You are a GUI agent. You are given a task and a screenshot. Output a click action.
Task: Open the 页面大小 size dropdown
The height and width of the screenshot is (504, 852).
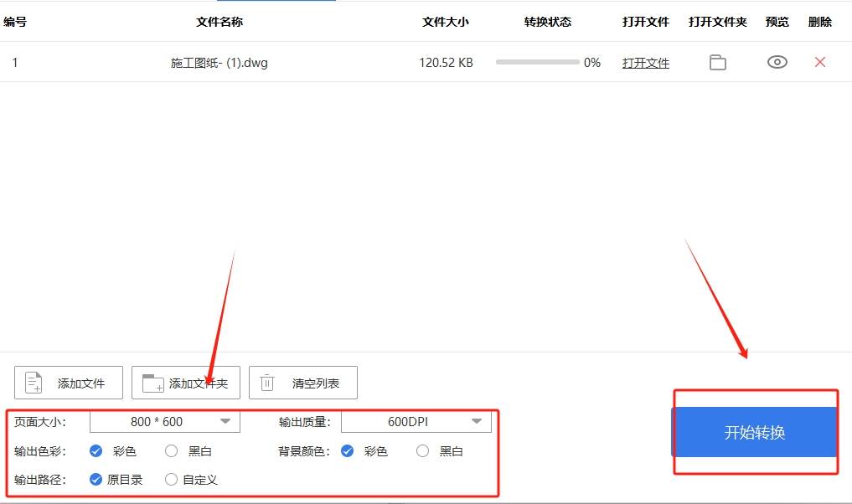coord(225,422)
